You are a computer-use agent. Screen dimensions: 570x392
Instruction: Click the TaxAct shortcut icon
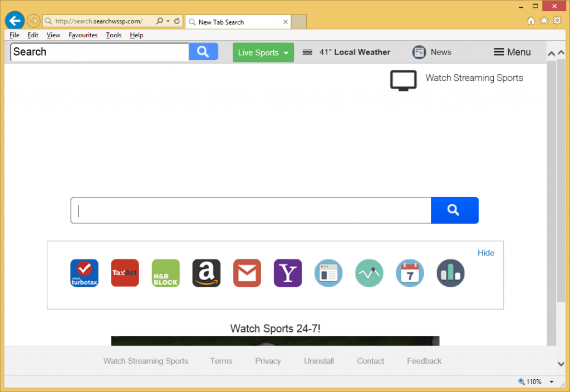point(125,273)
